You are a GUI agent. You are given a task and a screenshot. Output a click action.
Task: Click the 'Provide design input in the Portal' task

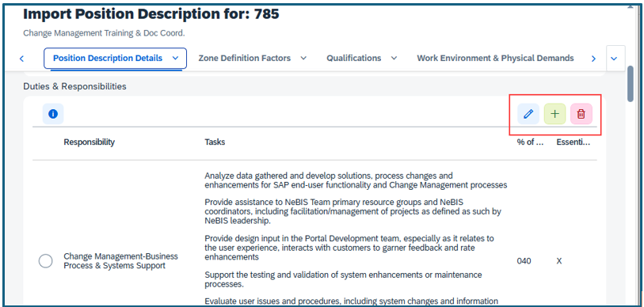pos(349,248)
